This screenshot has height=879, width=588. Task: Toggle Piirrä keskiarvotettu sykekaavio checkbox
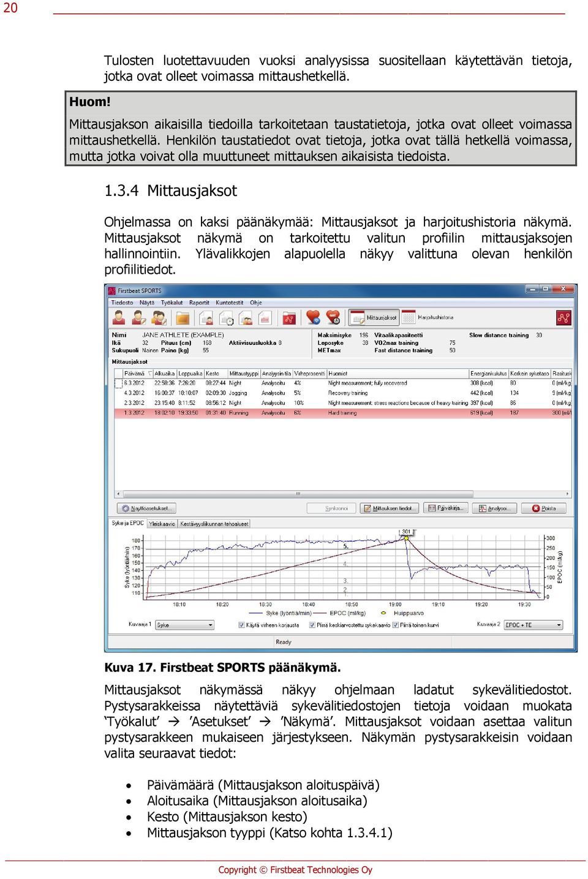point(312,625)
